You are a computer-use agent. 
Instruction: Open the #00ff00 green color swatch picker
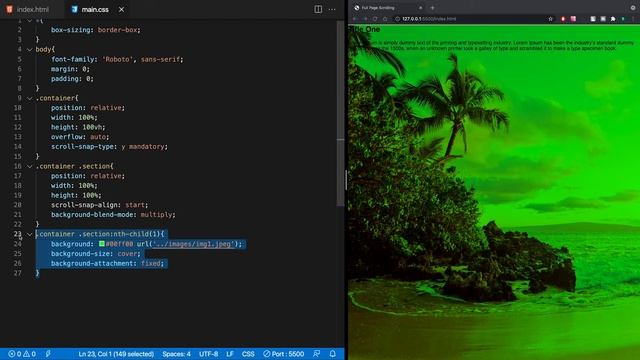[x=102, y=244]
